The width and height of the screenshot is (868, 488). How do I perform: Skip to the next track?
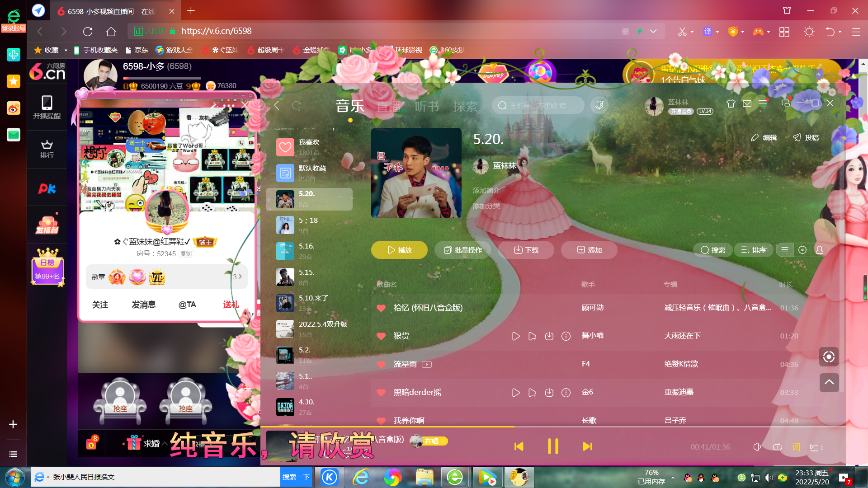[x=587, y=446]
